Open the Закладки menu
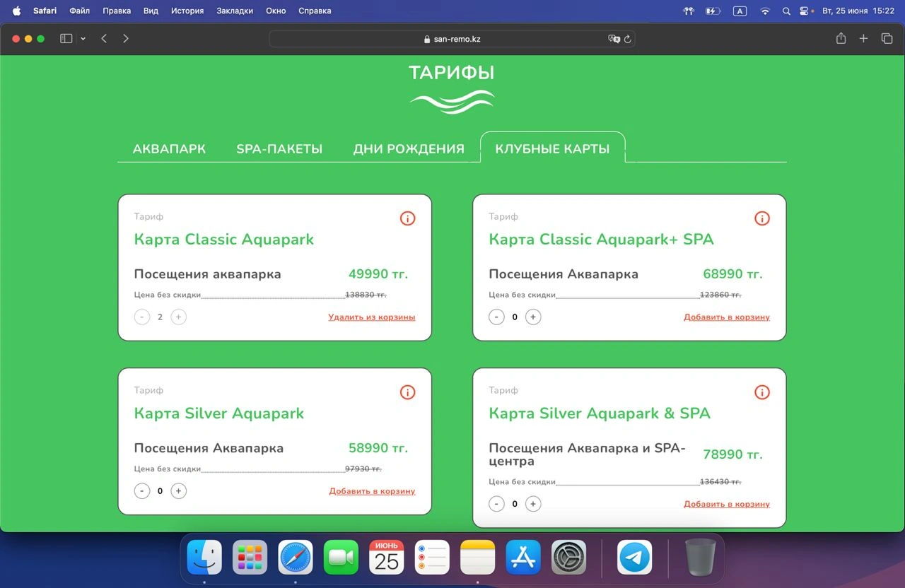Screen dimensions: 905x588 (x=234, y=11)
